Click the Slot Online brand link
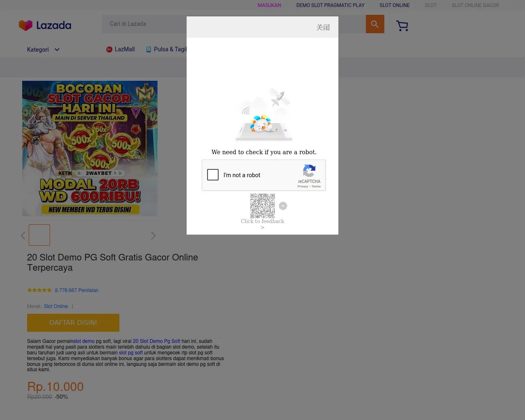This screenshot has height=420, width=525. click(56, 306)
